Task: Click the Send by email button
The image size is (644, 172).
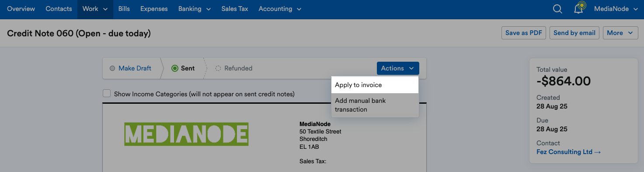Action: (574, 33)
